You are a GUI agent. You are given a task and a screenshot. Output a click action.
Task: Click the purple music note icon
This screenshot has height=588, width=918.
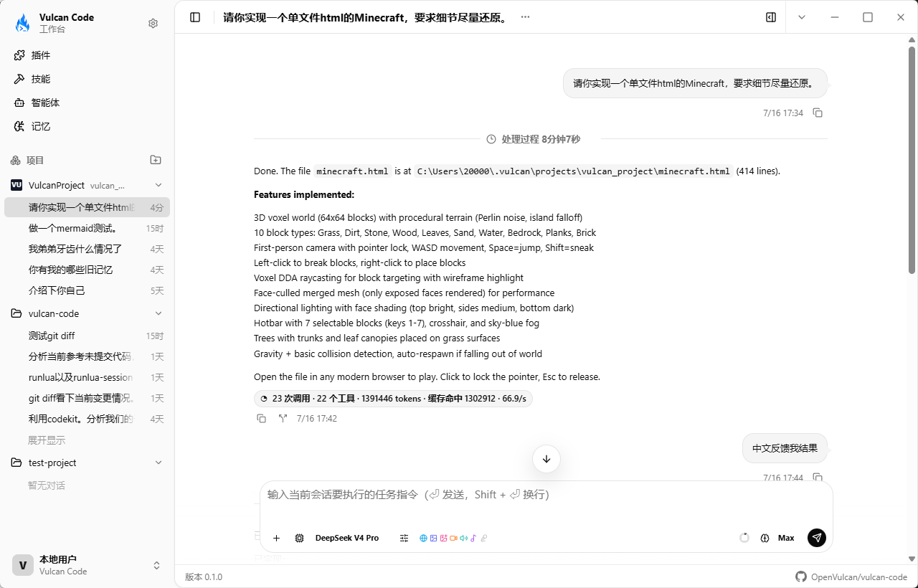(x=474, y=539)
